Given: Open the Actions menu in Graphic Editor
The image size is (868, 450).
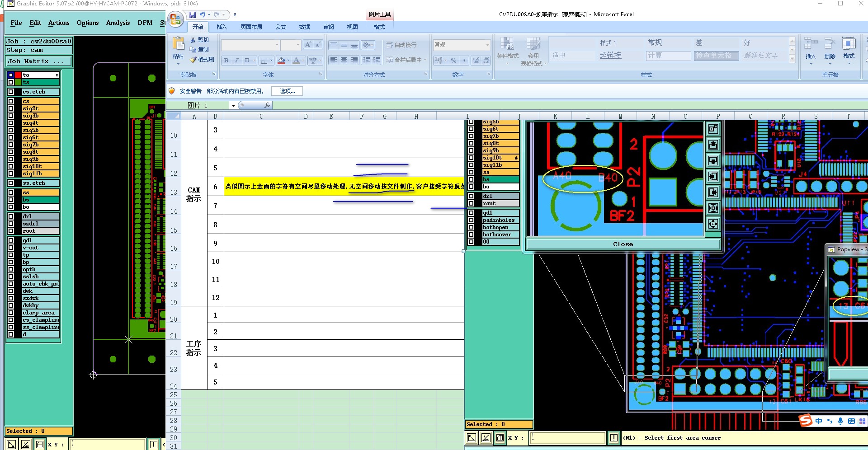Looking at the screenshot, I should [x=59, y=23].
